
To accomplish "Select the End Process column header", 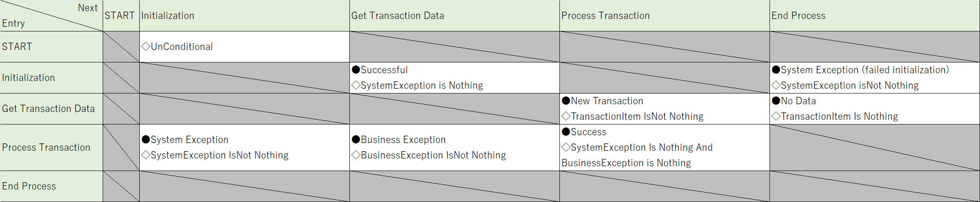I will 875,16.
